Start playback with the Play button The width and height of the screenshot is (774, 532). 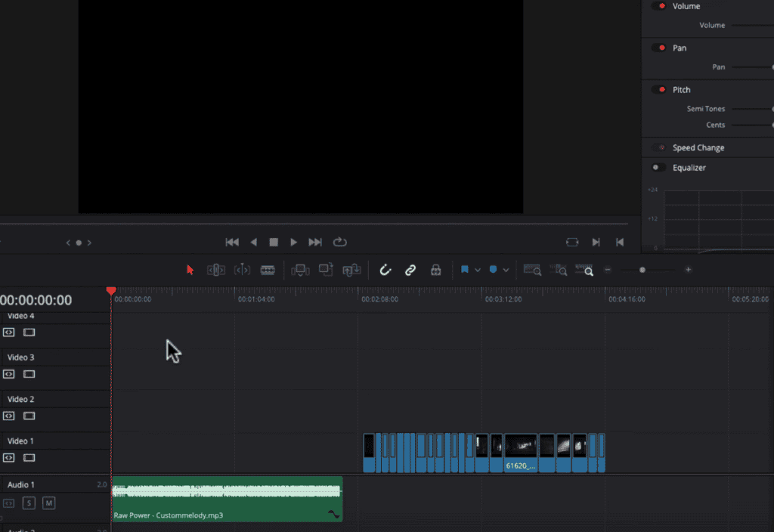(294, 243)
